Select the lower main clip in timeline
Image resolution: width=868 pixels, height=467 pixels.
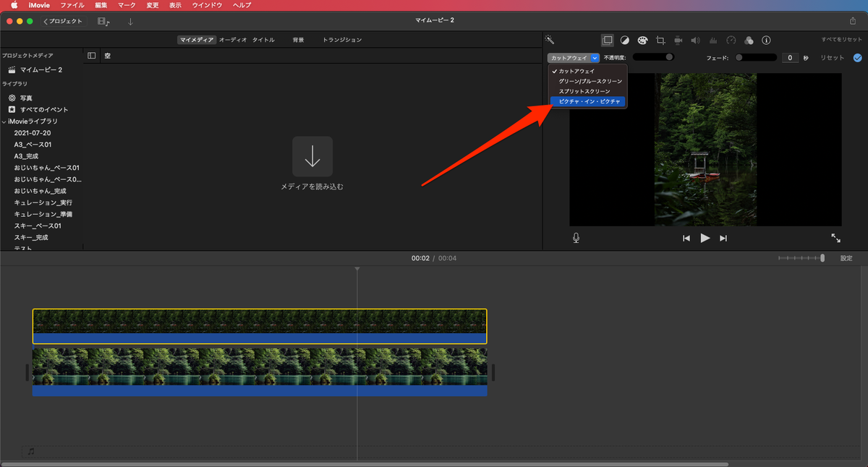point(260,372)
